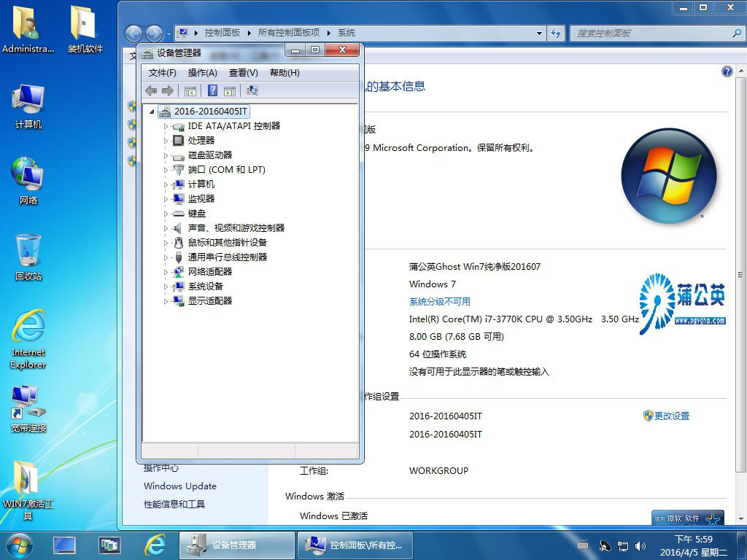Click the blue help icon in Device Manager toolbar

point(213,90)
